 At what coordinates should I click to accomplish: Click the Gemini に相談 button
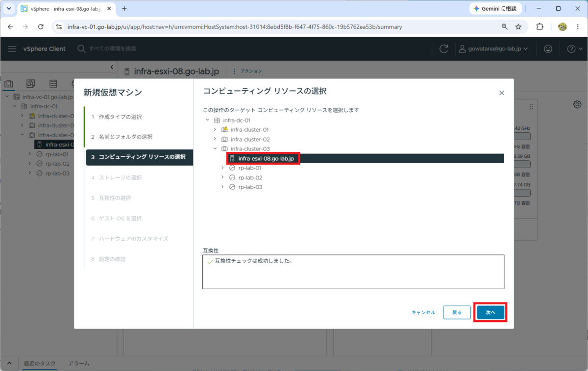pyautogui.click(x=495, y=9)
